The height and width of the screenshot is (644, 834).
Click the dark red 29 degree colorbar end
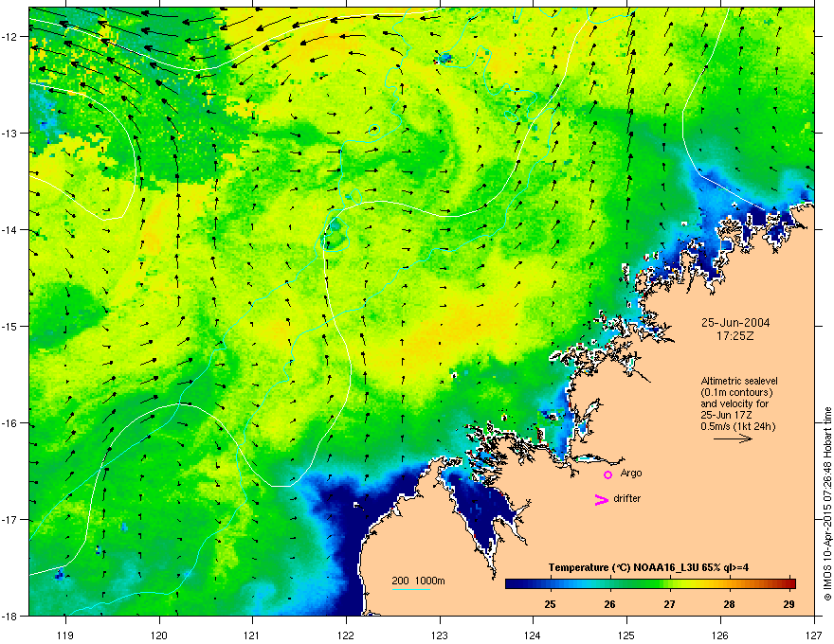coord(791,584)
